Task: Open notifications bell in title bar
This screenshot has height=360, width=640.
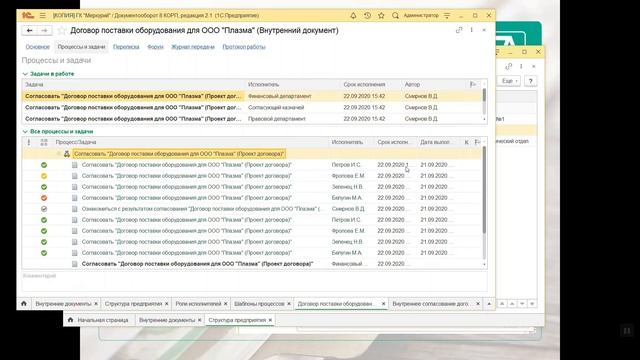Action: coord(353,16)
